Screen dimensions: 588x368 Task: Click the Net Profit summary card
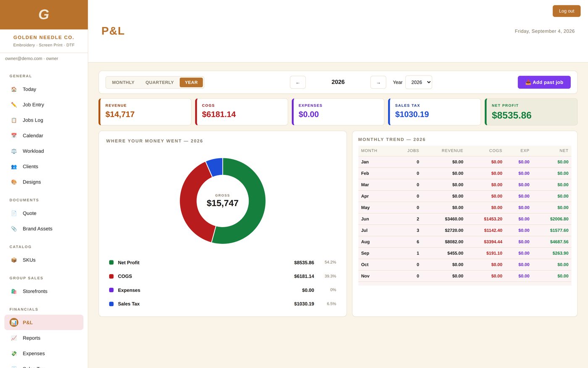531,112
